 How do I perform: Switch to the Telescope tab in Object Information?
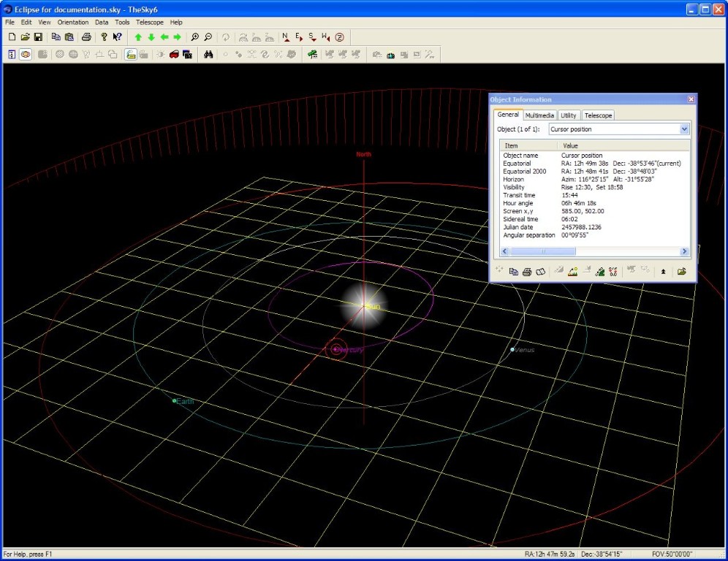pos(598,115)
